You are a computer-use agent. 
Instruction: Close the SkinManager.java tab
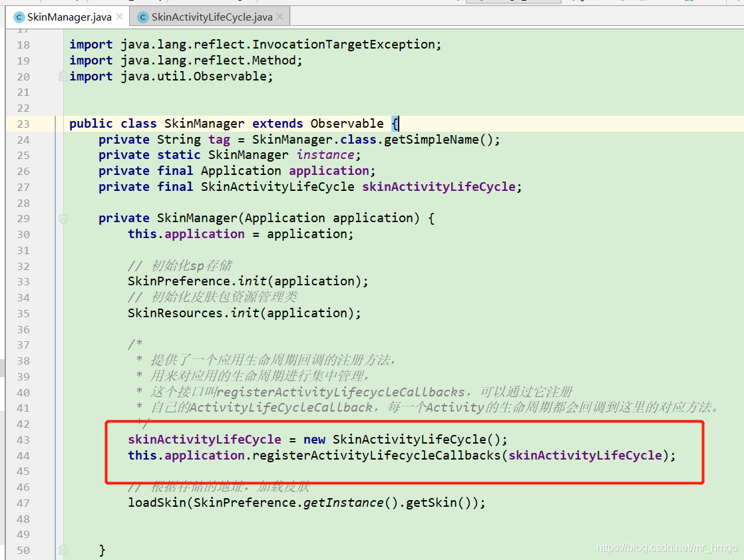point(120,17)
